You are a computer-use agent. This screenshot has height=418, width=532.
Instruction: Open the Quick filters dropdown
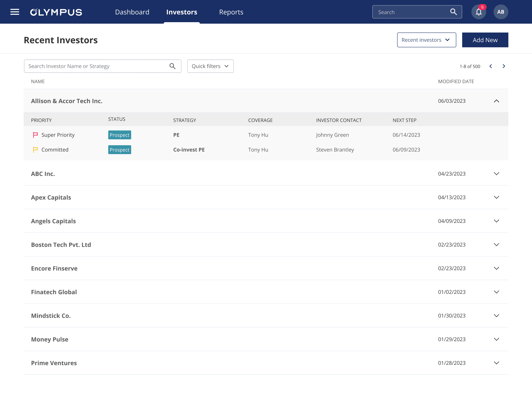[x=210, y=66]
